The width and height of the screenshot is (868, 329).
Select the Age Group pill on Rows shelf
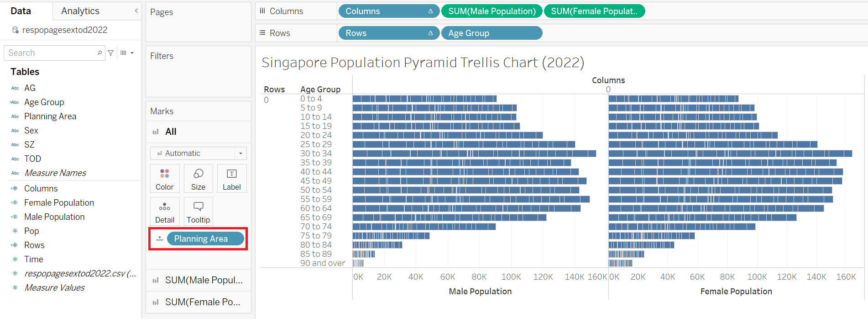[492, 33]
